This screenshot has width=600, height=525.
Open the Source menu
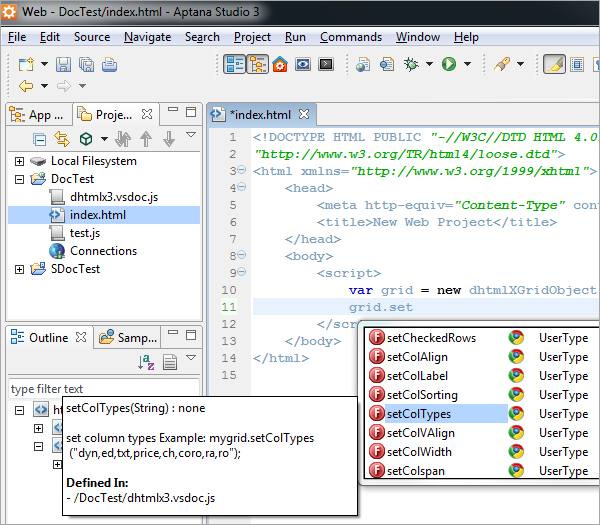click(92, 37)
